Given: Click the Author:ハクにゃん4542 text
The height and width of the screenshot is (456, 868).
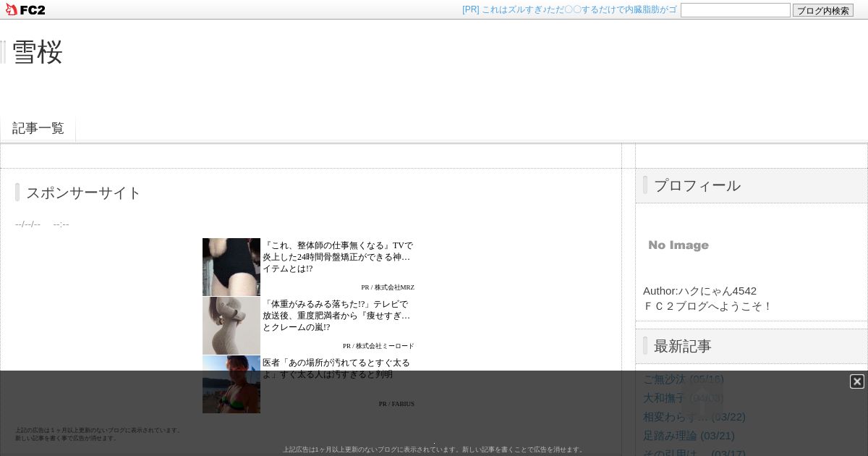Looking at the screenshot, I should tap(699, 291).
